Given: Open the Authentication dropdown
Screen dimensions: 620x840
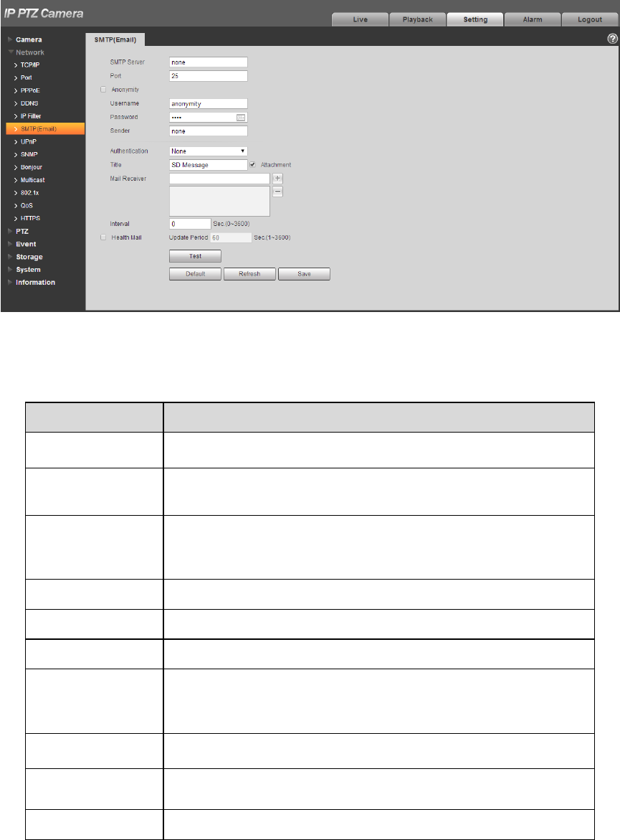Looking at the screenshot, I should pos(209,151).
